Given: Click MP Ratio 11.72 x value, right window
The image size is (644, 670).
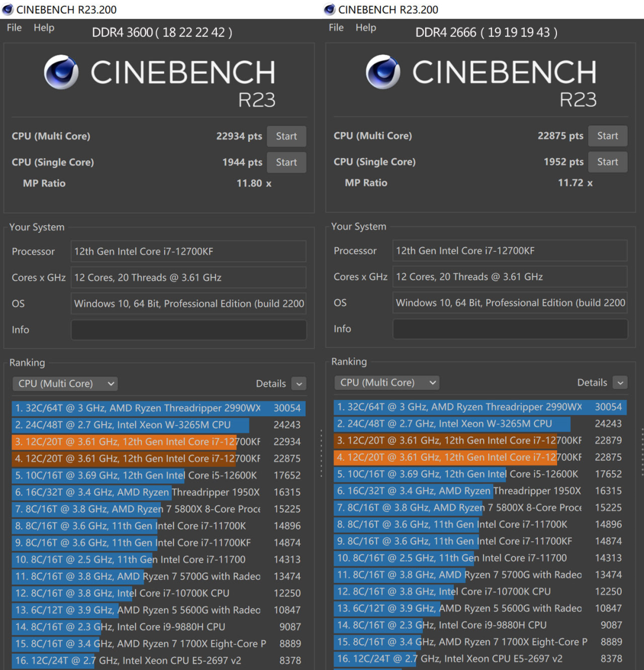Looking at the screenshot, I should click(x=575, y=183).
